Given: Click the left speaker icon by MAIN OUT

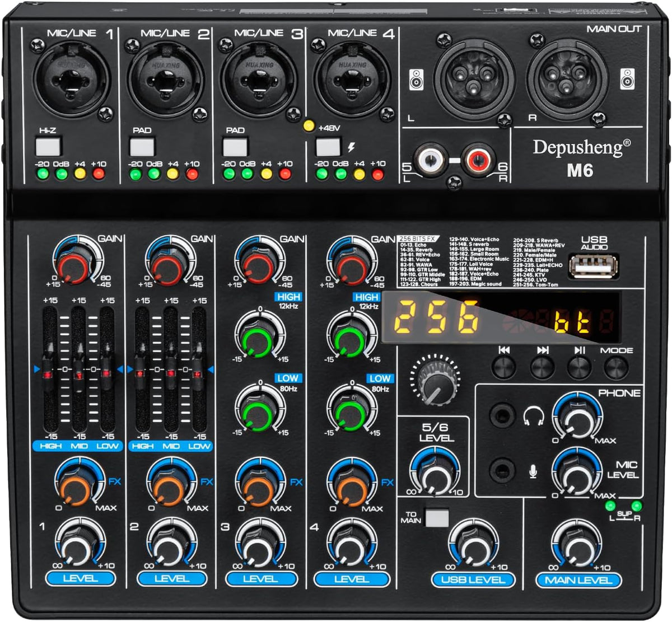Looking at the screenshot, I should click(x=417, y=79).
